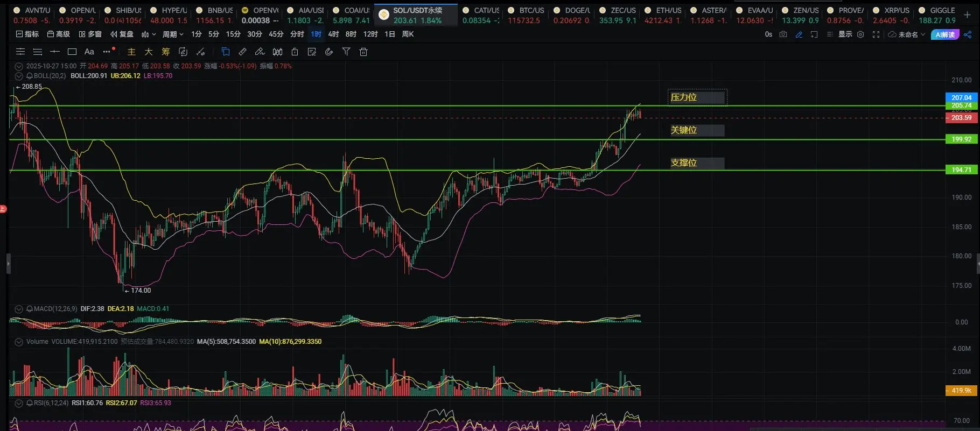The width and height of the screenshot is (980, 431).
Task: Collapse the candle OHLC info row
Action: (19, 66)
